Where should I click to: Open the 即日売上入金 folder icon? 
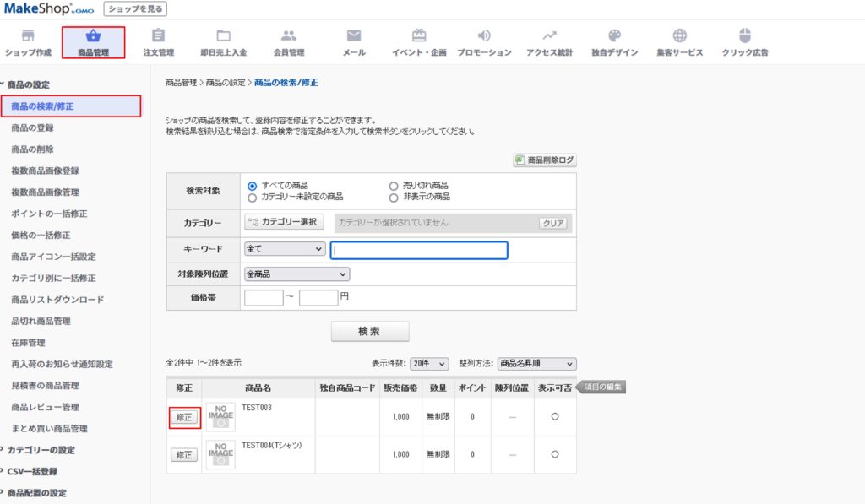coord(223,35)
